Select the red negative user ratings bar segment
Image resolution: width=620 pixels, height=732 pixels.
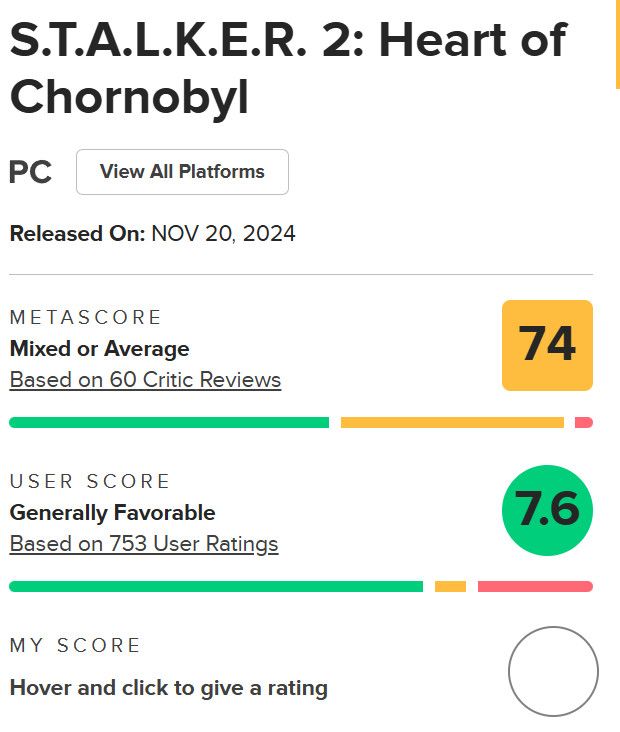click(x=535, y=586)
